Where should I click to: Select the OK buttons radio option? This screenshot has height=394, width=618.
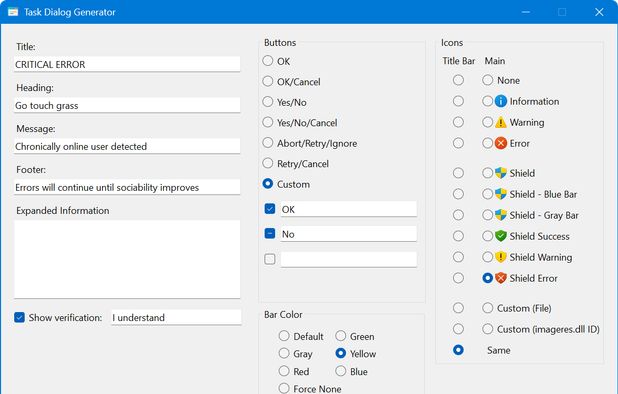click(x=268, y=61)
